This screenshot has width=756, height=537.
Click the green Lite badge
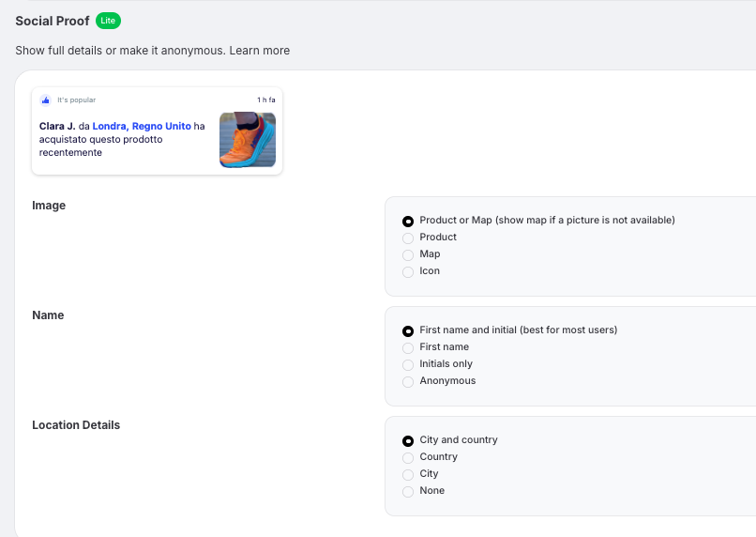(x=108, y=21)
